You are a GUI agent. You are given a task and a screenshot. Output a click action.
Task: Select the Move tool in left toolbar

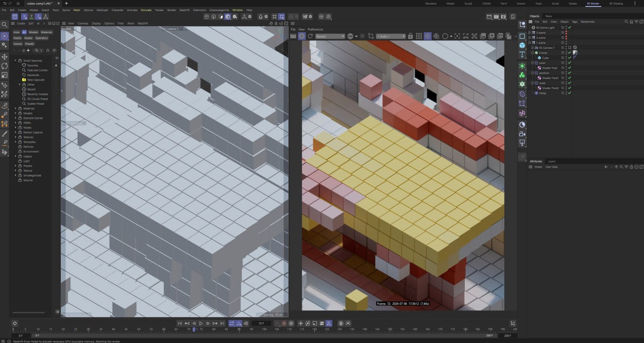(x=5, y=57)
